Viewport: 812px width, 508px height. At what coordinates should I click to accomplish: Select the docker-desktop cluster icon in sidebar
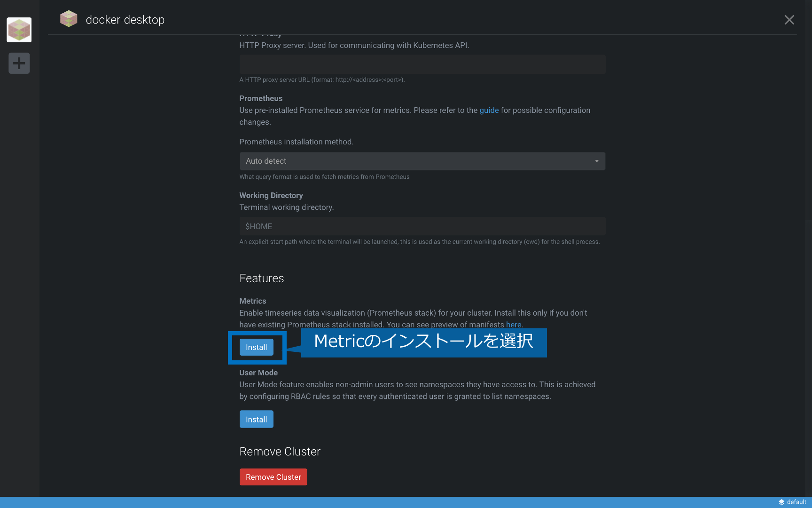point(19,30)
